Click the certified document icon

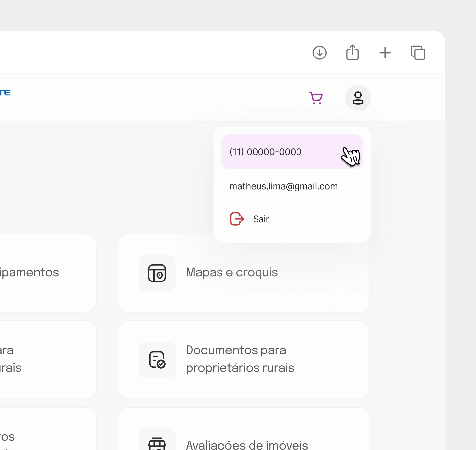157,360
